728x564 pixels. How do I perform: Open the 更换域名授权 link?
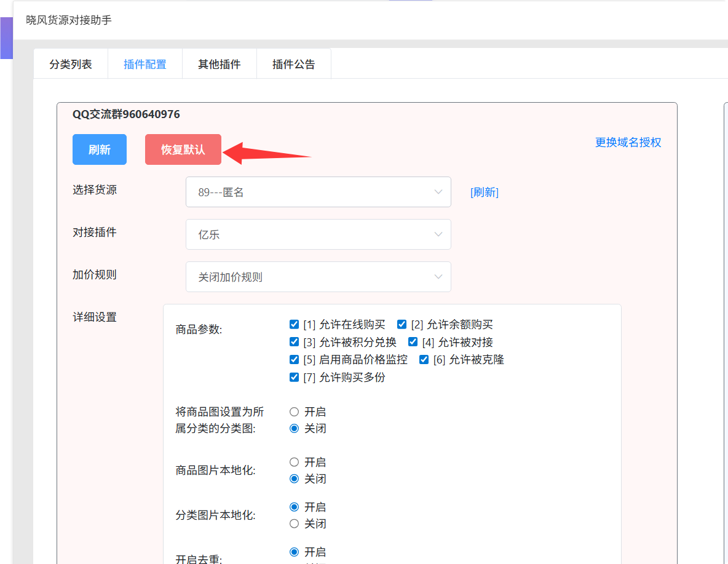[628, 143]
